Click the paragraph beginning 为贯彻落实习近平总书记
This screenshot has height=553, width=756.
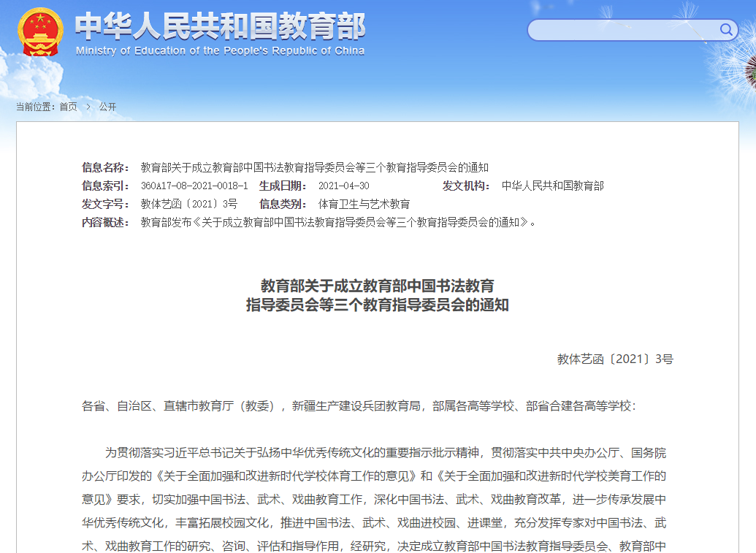tap(374, 500)
